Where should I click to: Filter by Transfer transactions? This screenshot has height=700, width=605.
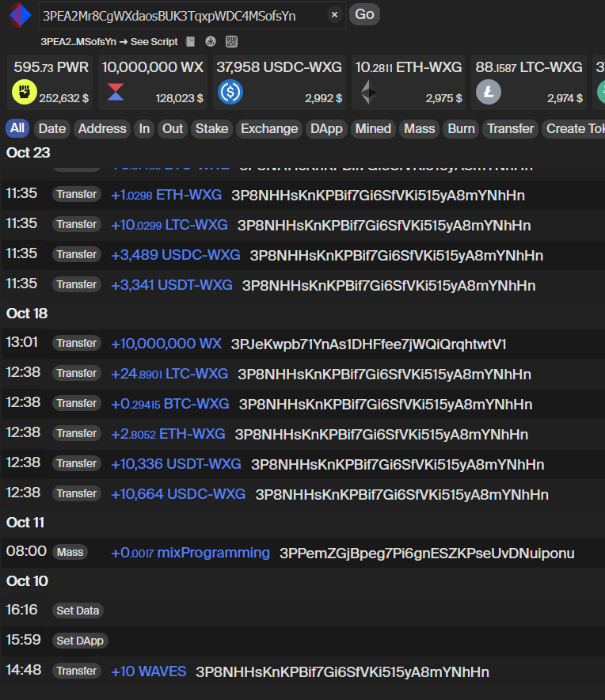(510, 128)
